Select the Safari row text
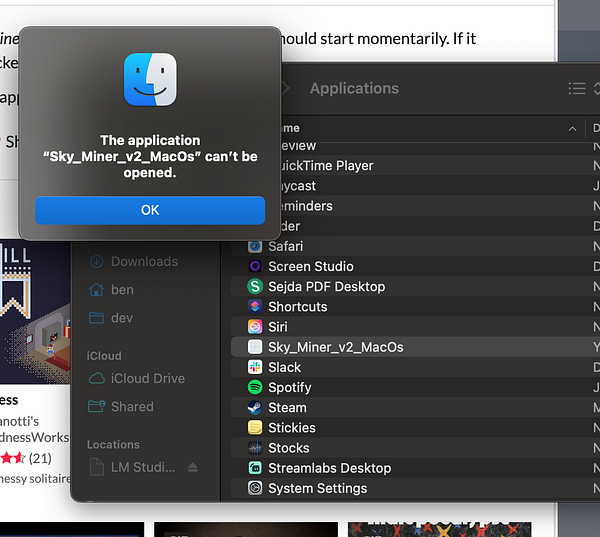 click(285, 246)
